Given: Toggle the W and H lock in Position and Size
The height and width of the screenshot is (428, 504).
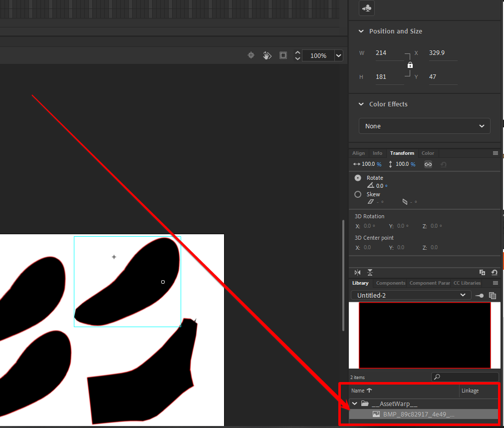Looking at the screenshot, I should tap(410, 64).
